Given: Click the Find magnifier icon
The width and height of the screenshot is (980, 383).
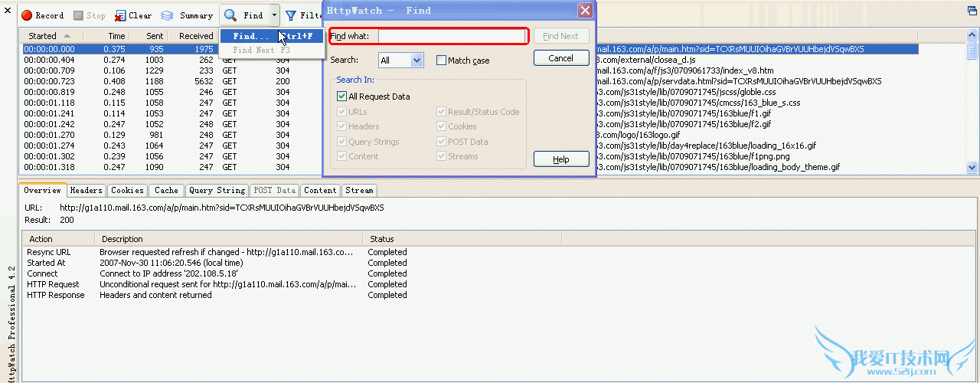Looking at the screenshot, I should pos(230,15).
